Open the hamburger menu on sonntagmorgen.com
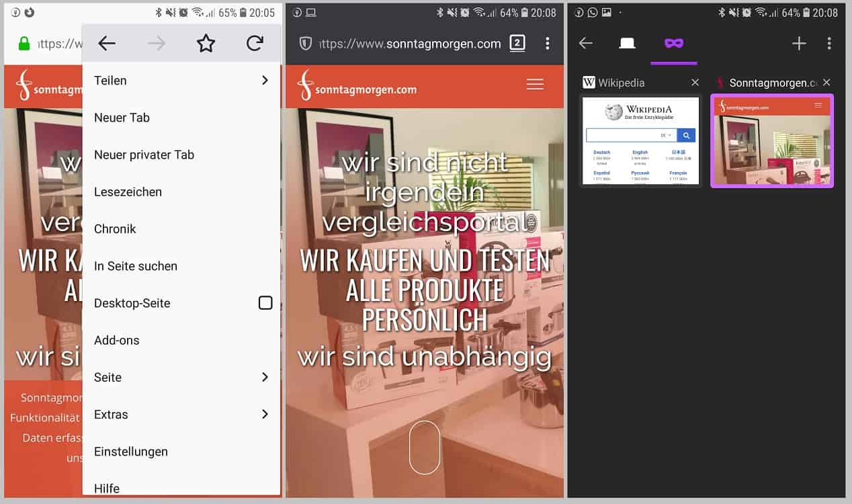 [535, 84]
